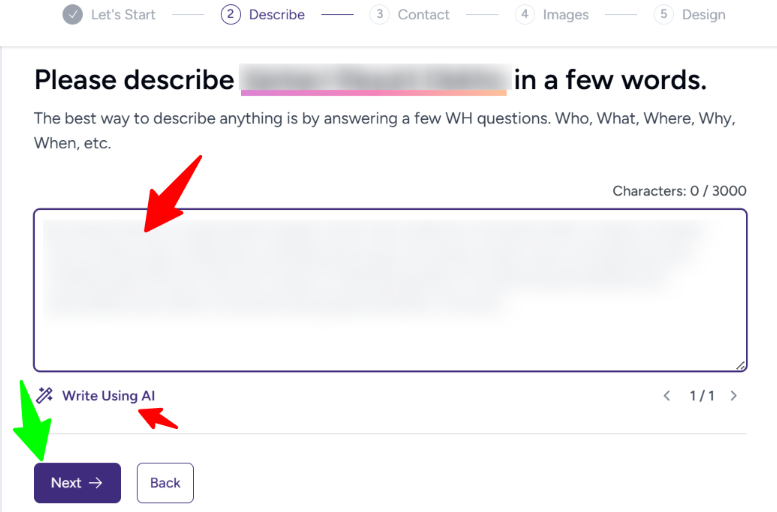777x512 pixels.
Task: Click the text area resize handle
Action: pyautogui.click(x=741, y=366)
